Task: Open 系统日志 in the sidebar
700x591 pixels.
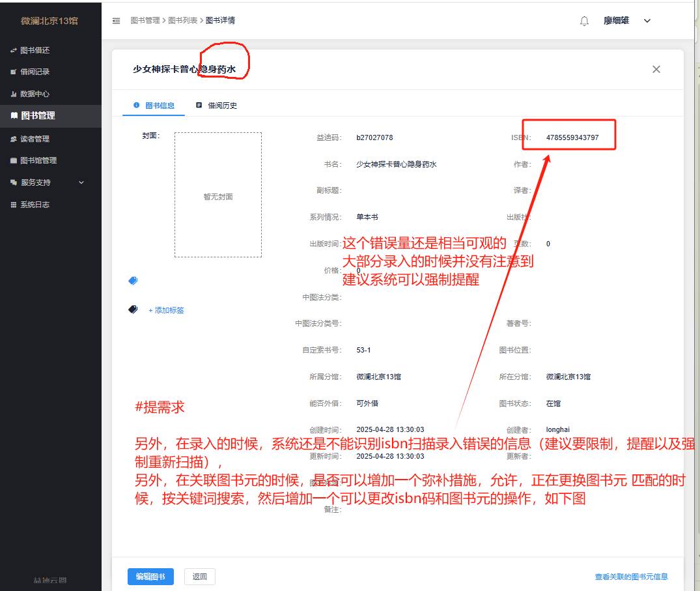Action: pyautogui.click(x=35, y=205)
